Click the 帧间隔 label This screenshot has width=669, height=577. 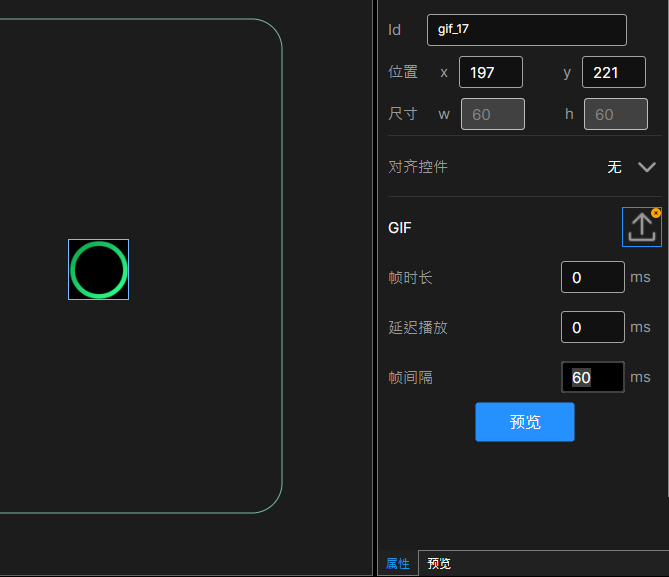coord(410,377)
